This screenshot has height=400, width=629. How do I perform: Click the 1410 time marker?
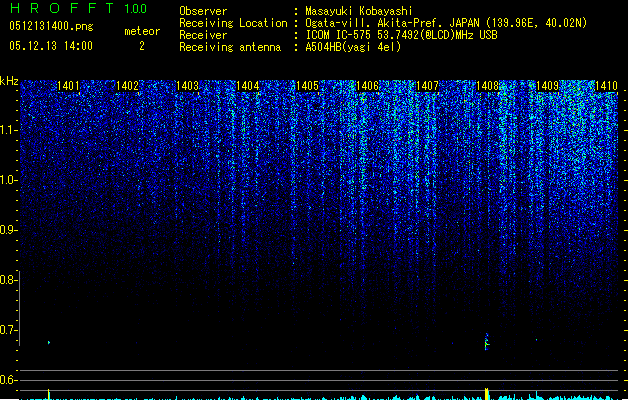click(x=606, y=86)
